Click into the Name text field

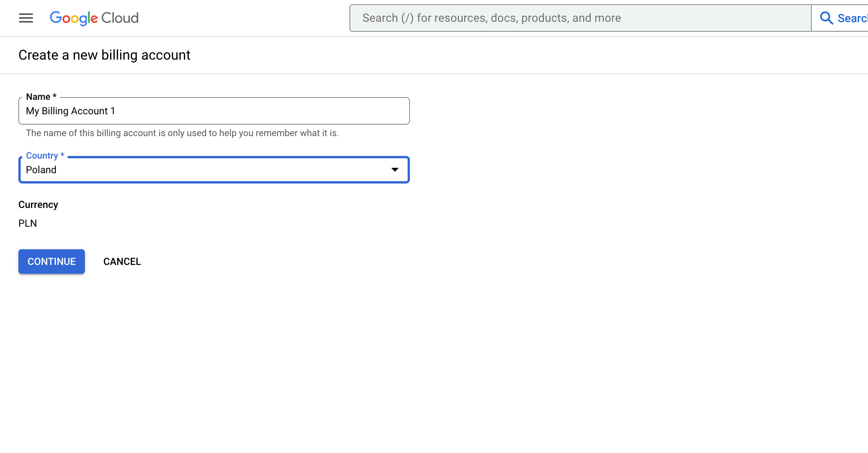click(214, 111)
